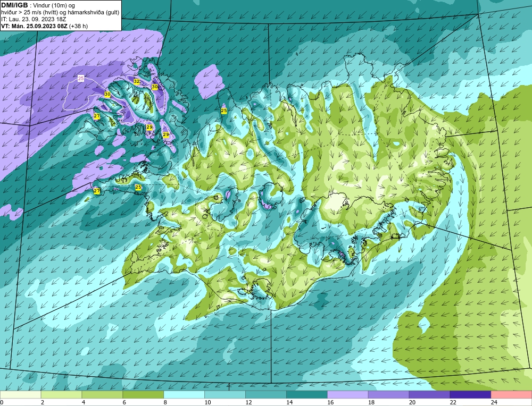The height and width of the screenshot is (406, 532).
Task: Click the 18–20 m/s purple legend swatch
Action: (388, 394)
